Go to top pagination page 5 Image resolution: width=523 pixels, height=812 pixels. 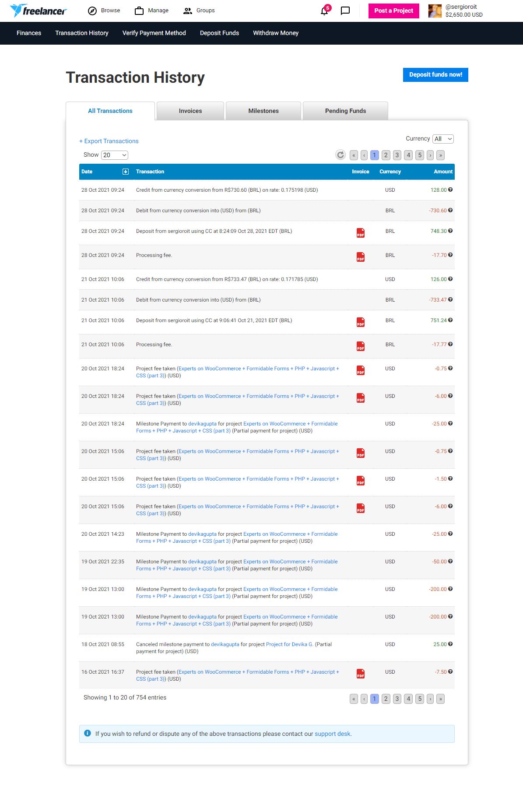coord(420,155)
